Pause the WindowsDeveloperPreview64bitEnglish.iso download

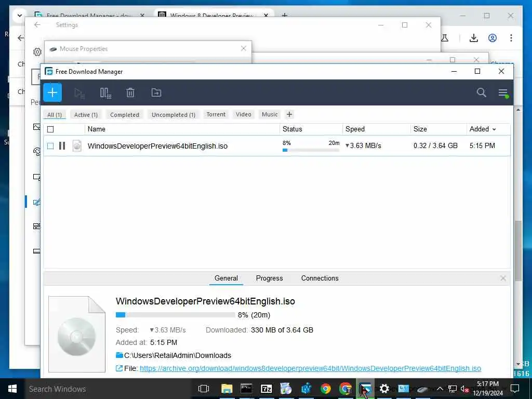coord(62,146)
